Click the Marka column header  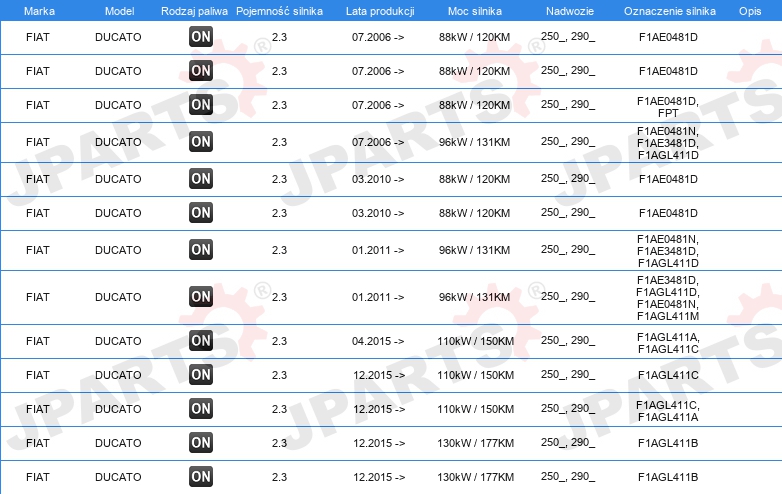pyautogui.click(x=39, y=11)
